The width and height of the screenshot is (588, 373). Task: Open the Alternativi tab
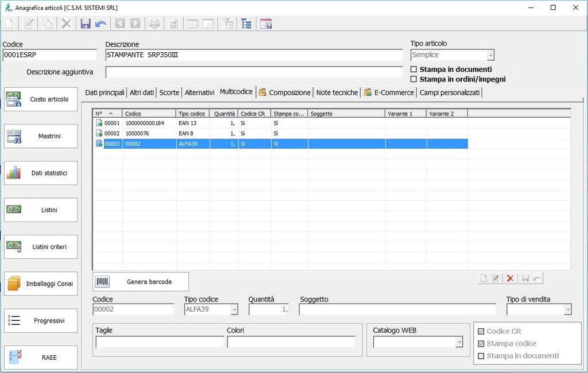[199, 92]
